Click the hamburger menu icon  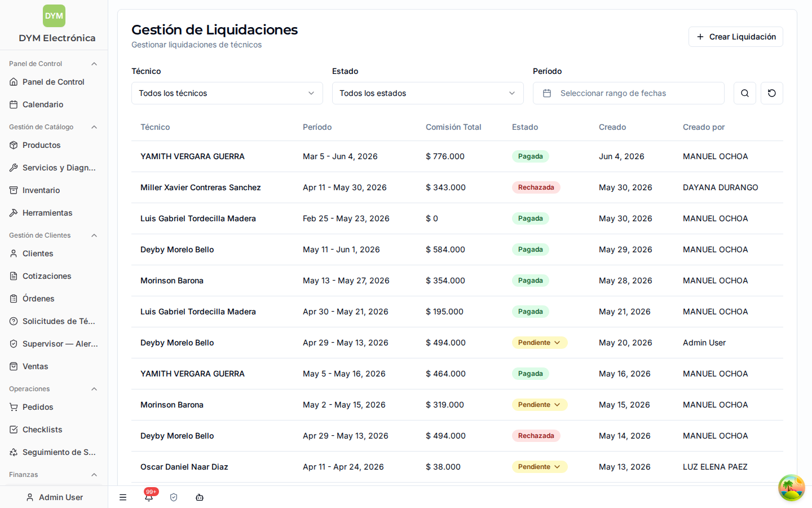point(123,497)
